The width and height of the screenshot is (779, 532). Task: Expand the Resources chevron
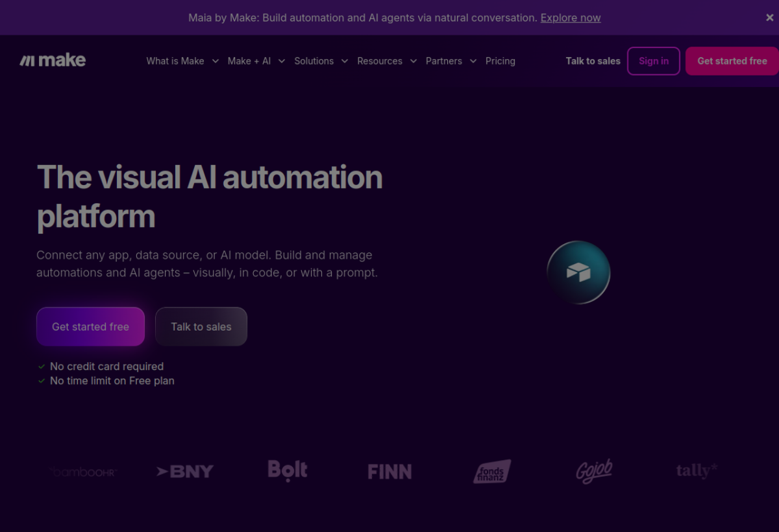pos(414,61)
